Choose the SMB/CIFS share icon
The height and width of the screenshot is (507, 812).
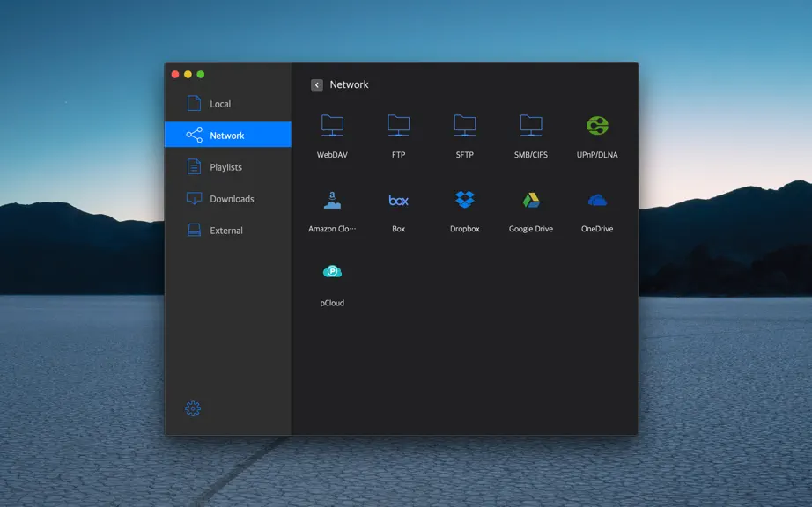pos(531,125)
